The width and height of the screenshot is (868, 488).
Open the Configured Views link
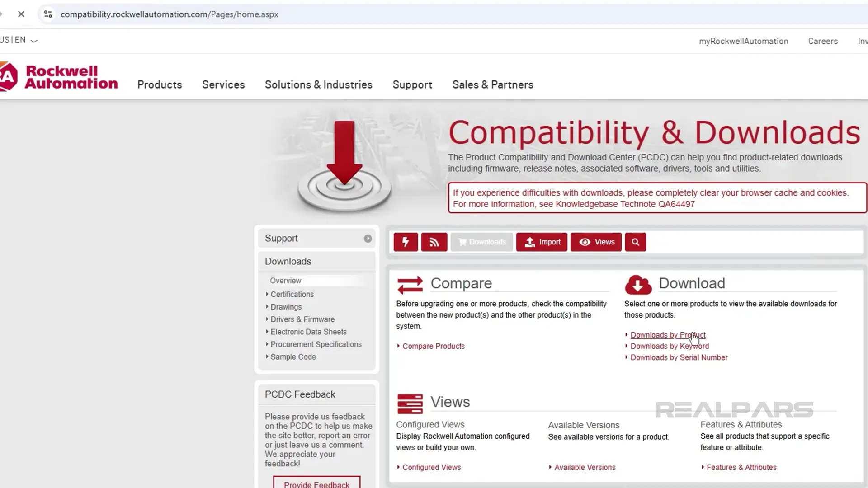pos(432,467)
